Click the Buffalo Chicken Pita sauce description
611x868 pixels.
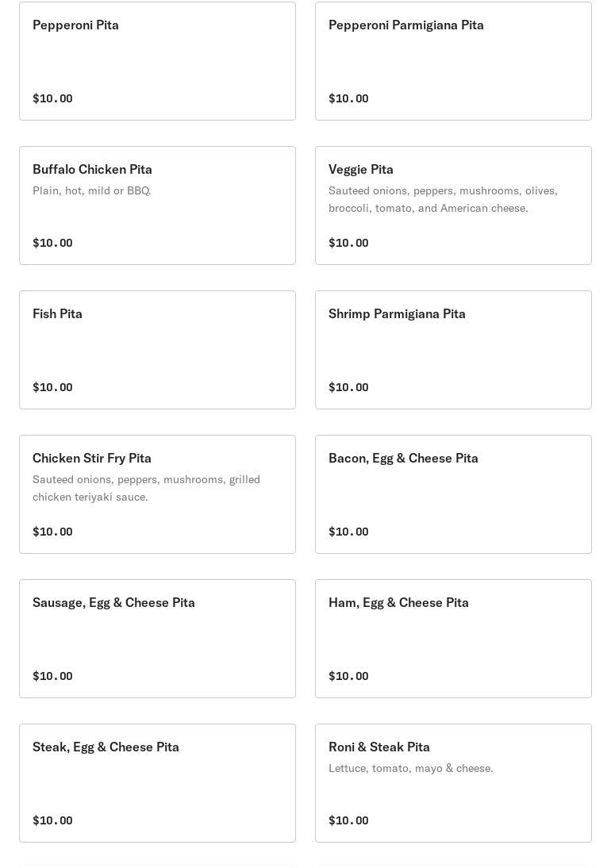[92, 190]
